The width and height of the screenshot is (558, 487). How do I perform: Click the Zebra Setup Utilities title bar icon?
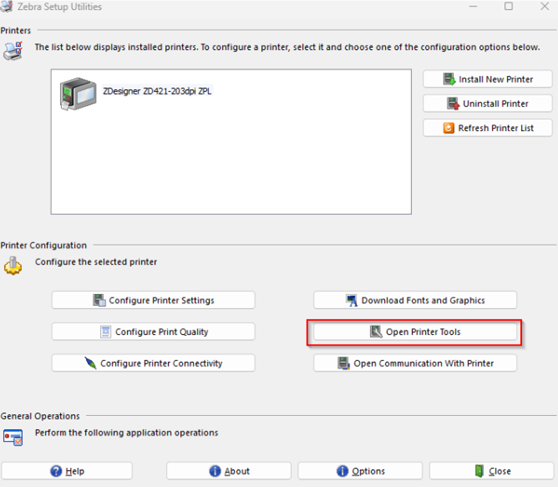[6, 6]
